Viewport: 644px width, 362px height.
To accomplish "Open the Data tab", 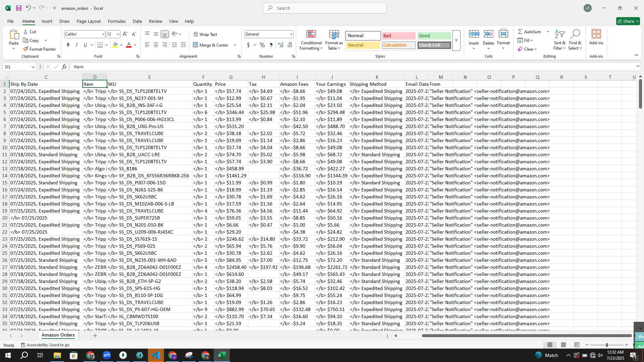I will [x=137, y=21].
